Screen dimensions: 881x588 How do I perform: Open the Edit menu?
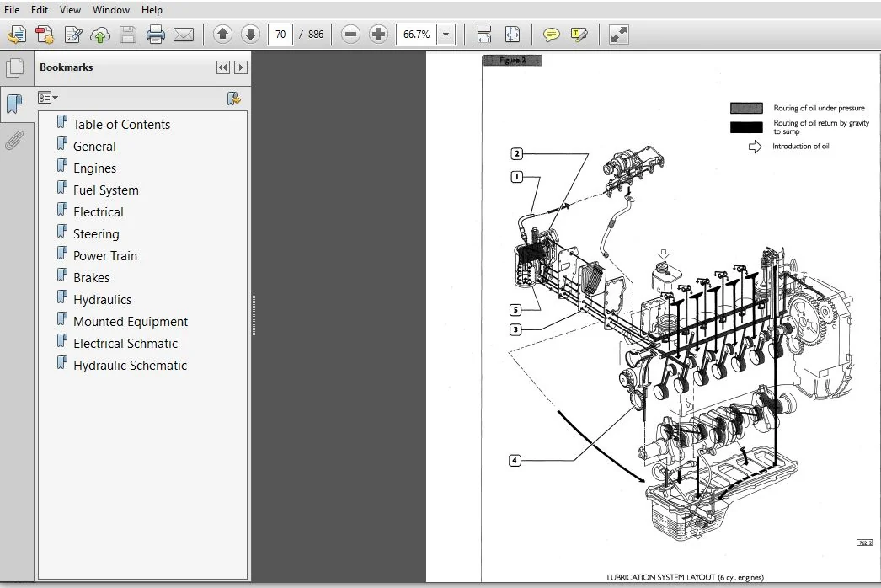40,9
